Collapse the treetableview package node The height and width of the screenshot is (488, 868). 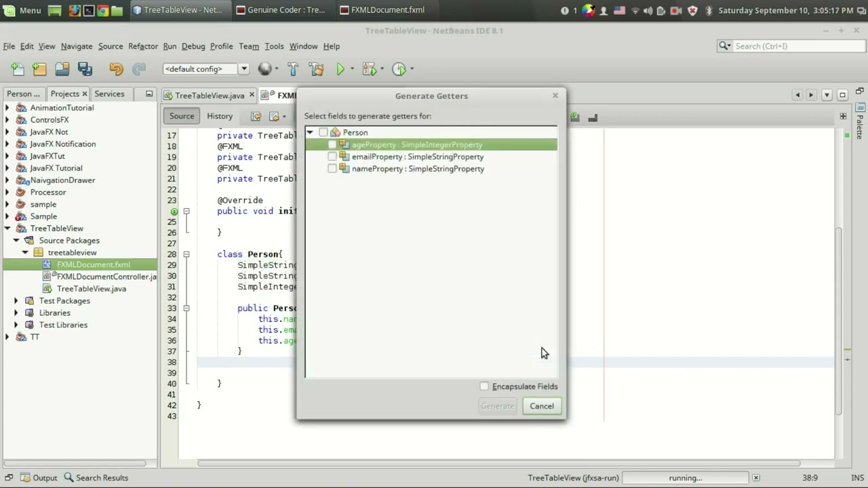pyautogui.click(x=25, y=253)
